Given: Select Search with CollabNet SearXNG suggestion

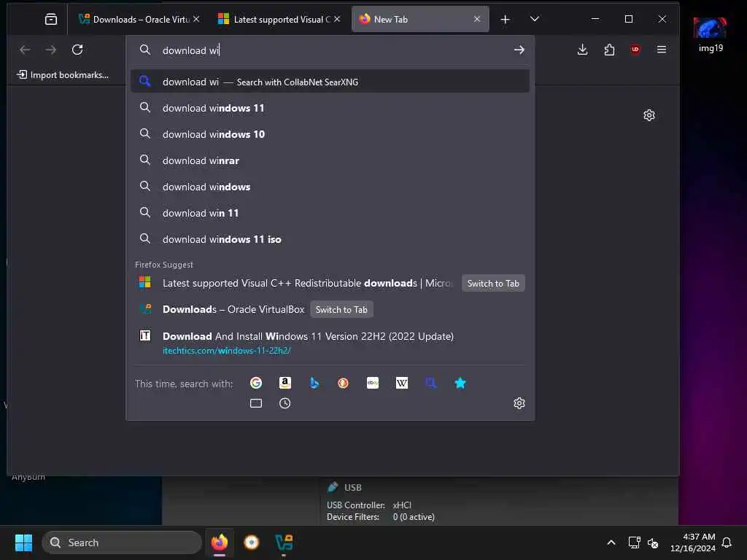Looking at the screenshot, I should click(x=330, y=82).
